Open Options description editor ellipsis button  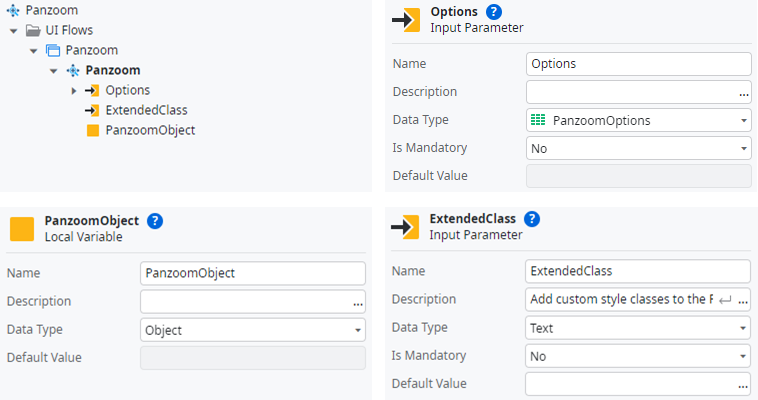click(744, 93)
